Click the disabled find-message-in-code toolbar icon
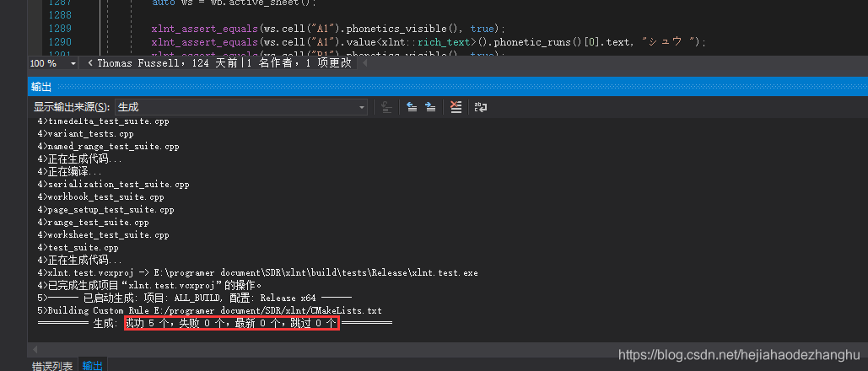 386,107
